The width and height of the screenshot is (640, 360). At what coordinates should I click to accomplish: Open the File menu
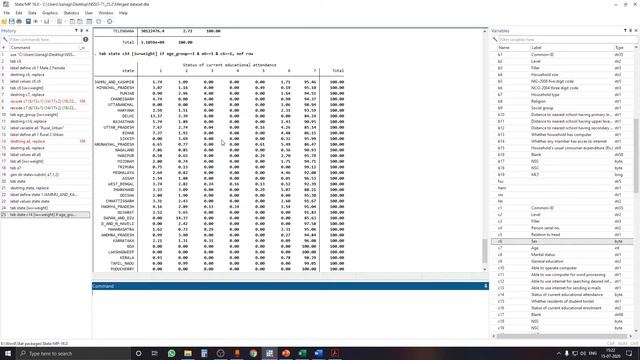click(7, 13)
